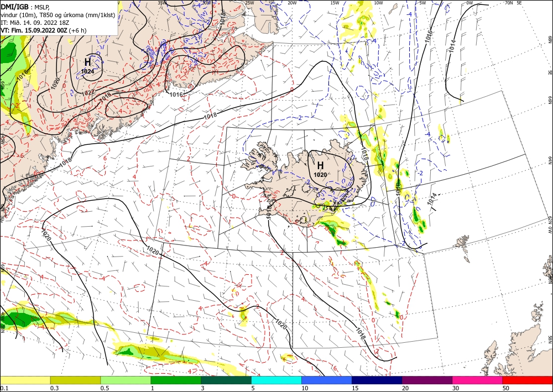Click the legend value '0.3'
The height and width of the screenshot is (392, 553).
click(x=54, y=388)
